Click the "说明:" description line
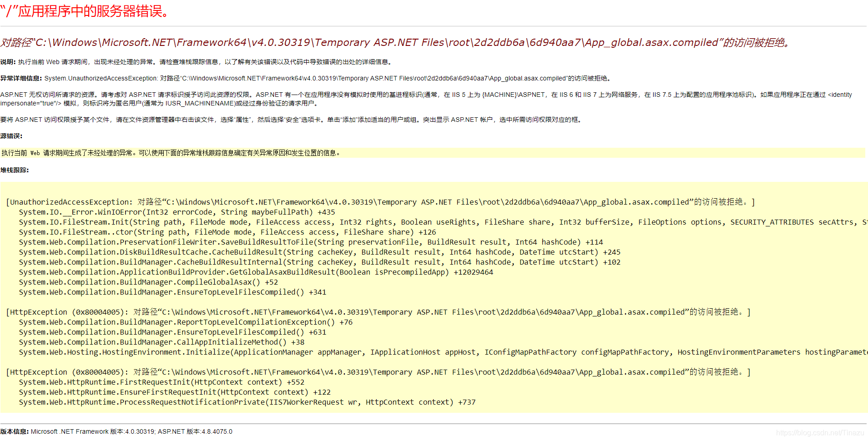 pyautogui.click(x=197, y=62)
